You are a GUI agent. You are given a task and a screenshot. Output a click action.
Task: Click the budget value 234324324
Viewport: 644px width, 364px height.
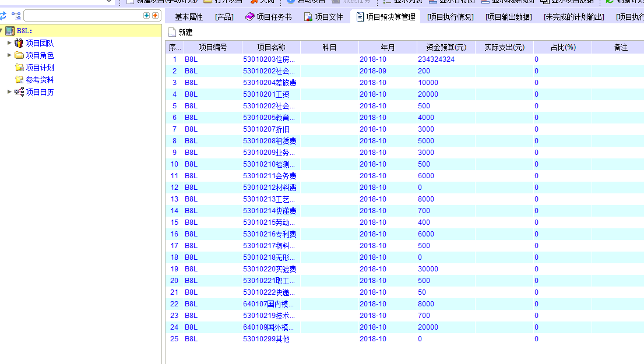436,59
